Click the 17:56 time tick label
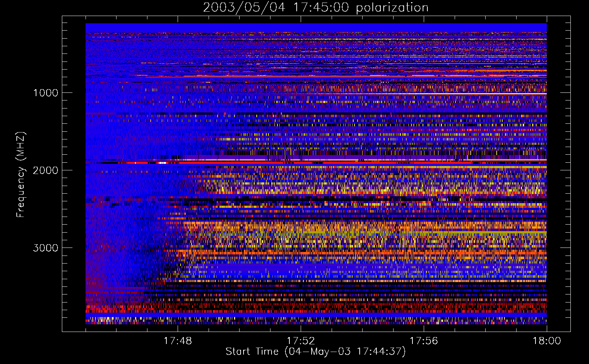This screenshot has height=364, width=589. click(424, 341)
